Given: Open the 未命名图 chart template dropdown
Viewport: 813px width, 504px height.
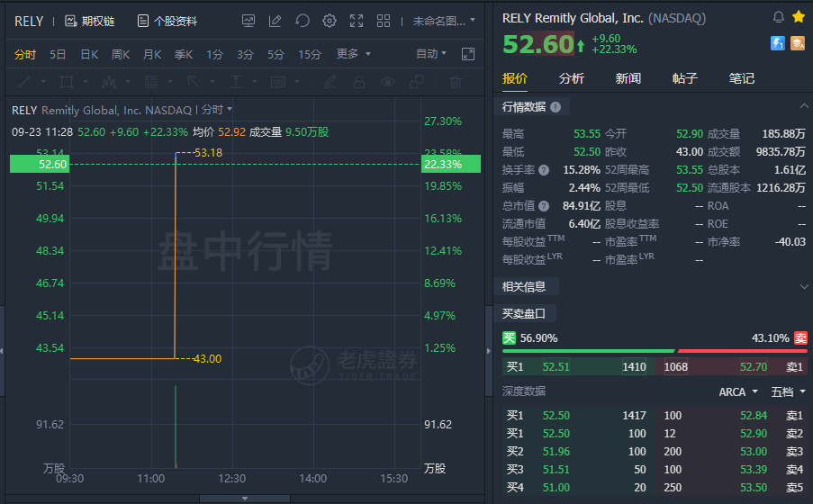Looking at the screenshot, I should point(444,22).
